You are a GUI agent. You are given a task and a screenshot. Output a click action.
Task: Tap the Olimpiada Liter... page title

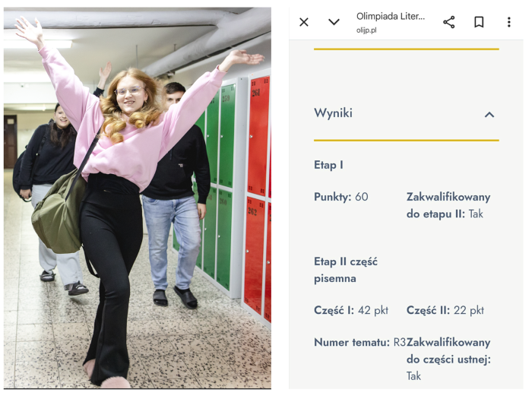391,16
